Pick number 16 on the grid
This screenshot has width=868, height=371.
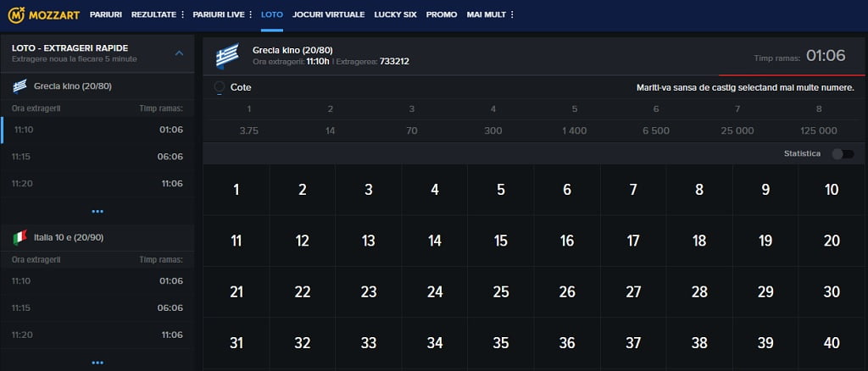(x=567, y=241)
